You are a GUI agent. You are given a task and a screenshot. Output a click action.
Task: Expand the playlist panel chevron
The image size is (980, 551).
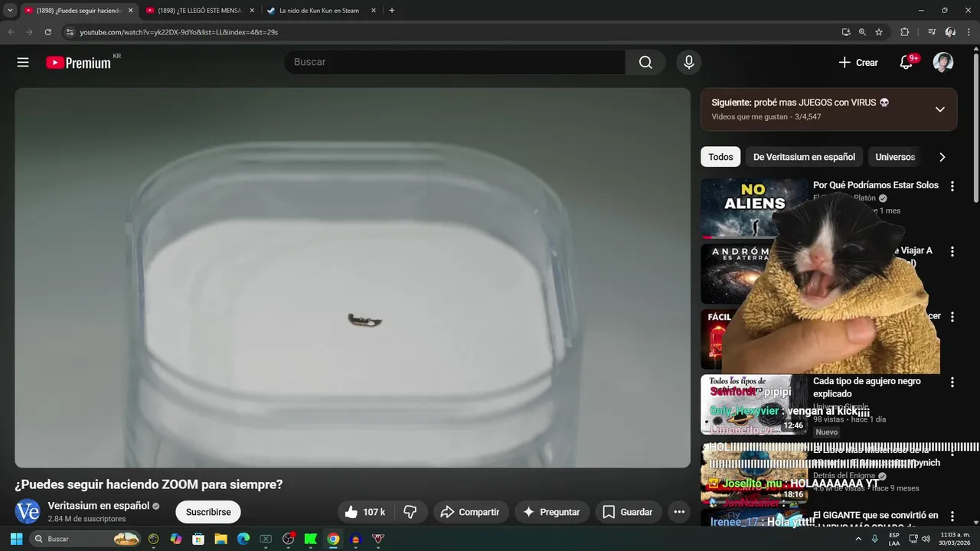pyautogui.click(x=940, y=109)
